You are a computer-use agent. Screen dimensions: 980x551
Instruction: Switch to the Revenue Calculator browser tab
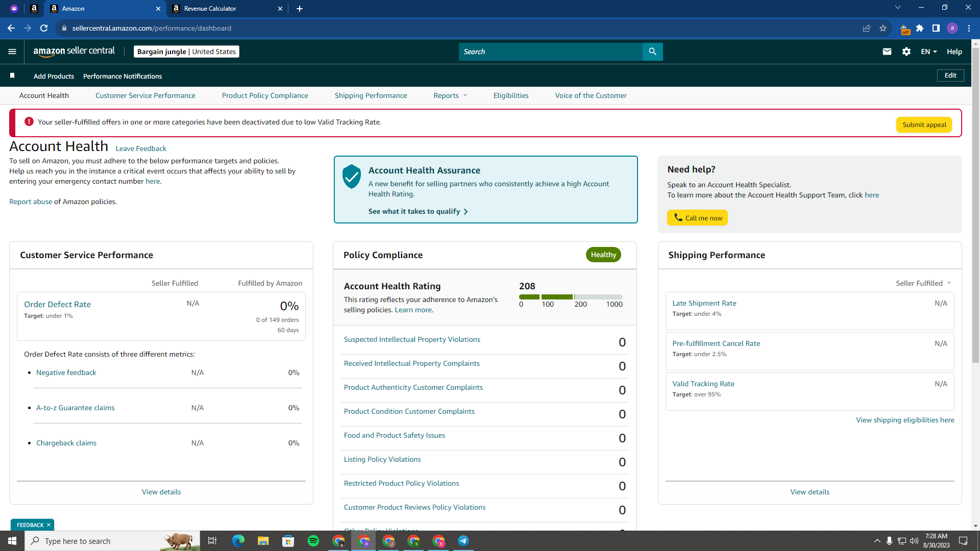[228, 9]
